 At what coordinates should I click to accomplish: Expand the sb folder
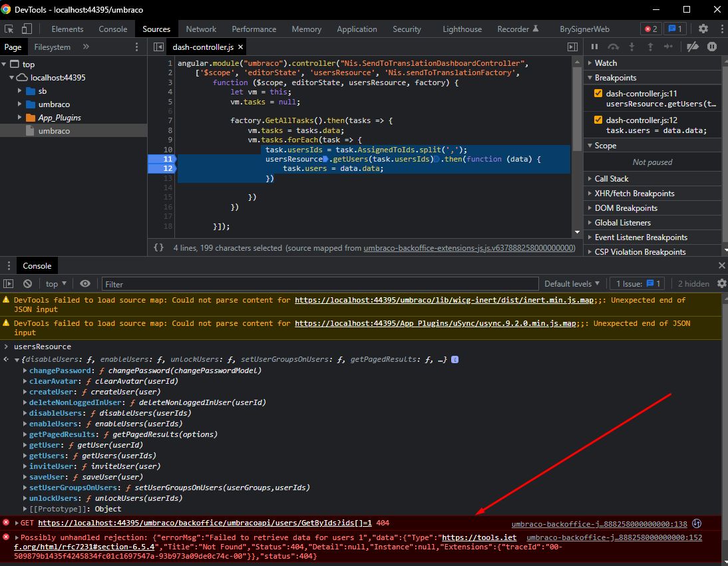19,91
